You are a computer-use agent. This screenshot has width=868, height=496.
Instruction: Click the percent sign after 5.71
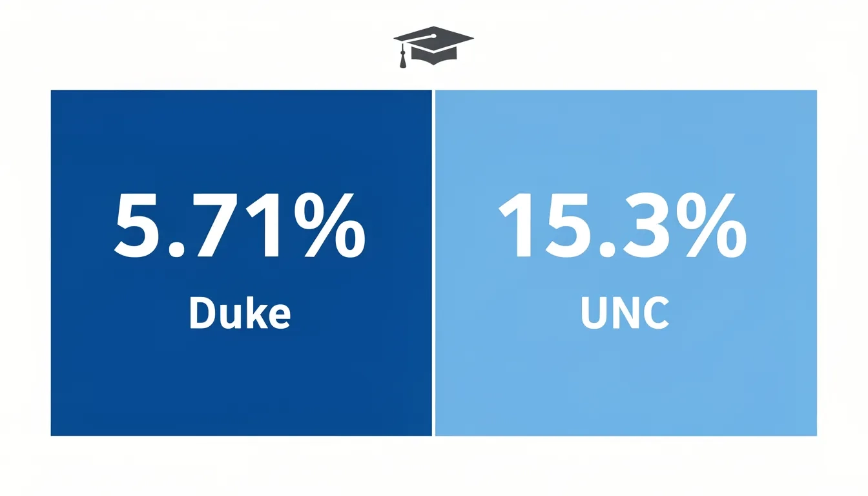click(x=328, y=224)
